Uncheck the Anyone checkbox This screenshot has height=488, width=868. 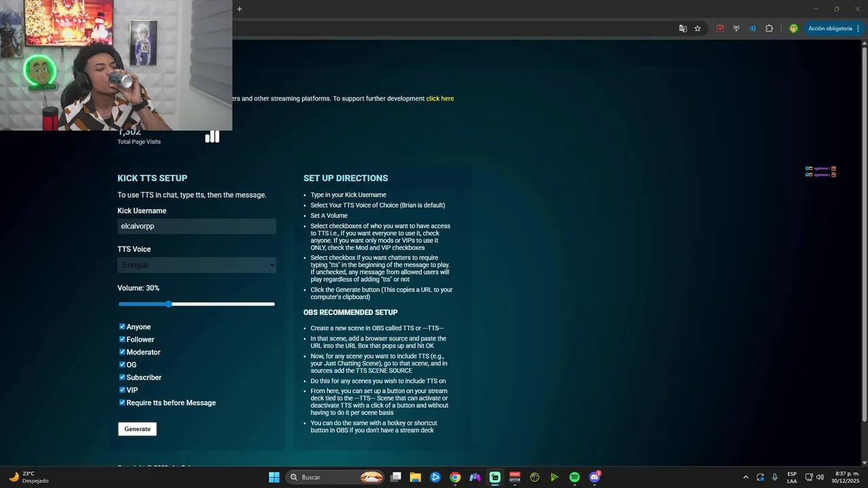click(122, 327)
